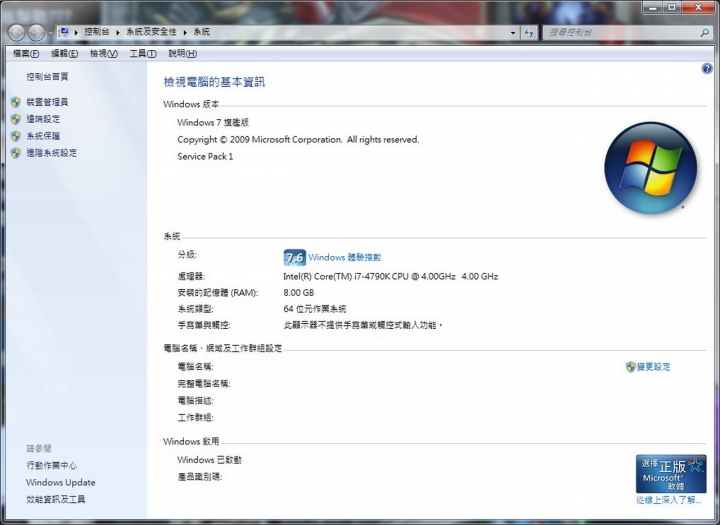
Task: Select the Windows 已啟動 status text
Action: pyautogui.click(x=209, y=460)
